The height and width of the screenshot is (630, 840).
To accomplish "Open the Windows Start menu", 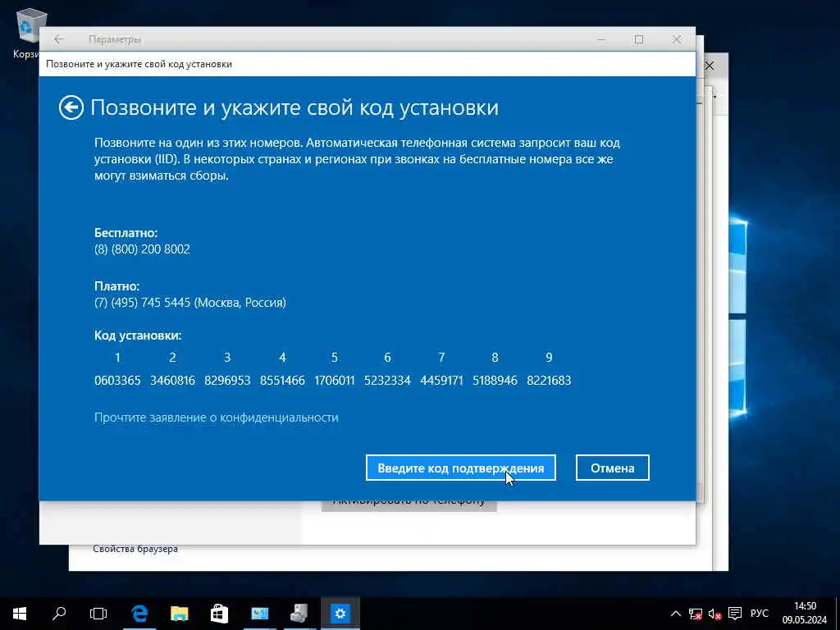I will point(20,614).
